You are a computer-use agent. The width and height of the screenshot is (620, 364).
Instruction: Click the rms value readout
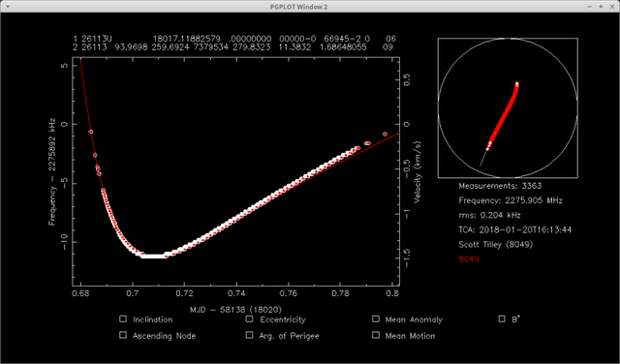tap(490, 215)
